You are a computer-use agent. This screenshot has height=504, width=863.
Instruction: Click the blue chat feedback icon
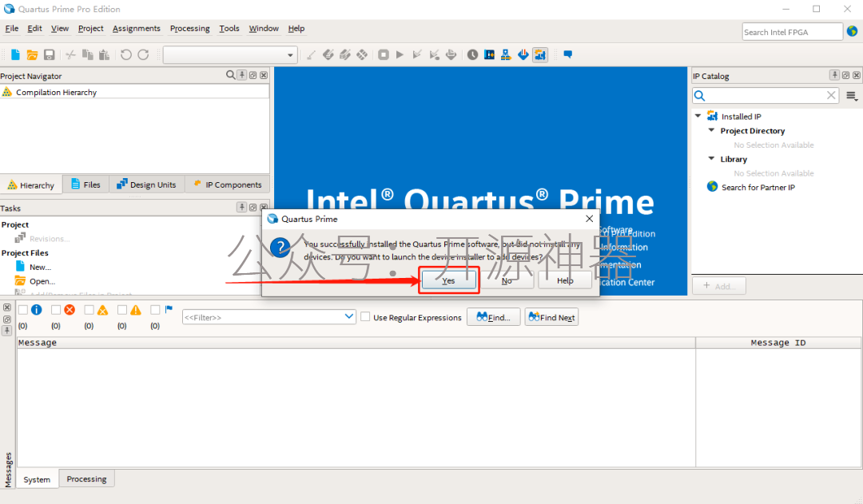tap(568, 54)
